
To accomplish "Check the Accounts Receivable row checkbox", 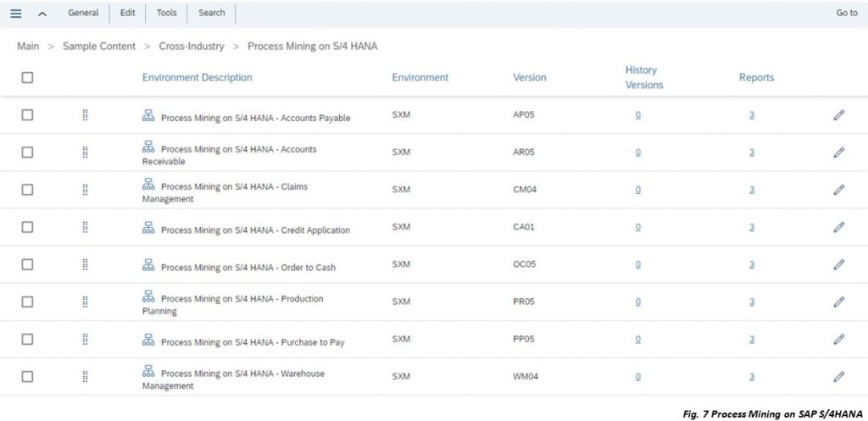I will (27, 152).
